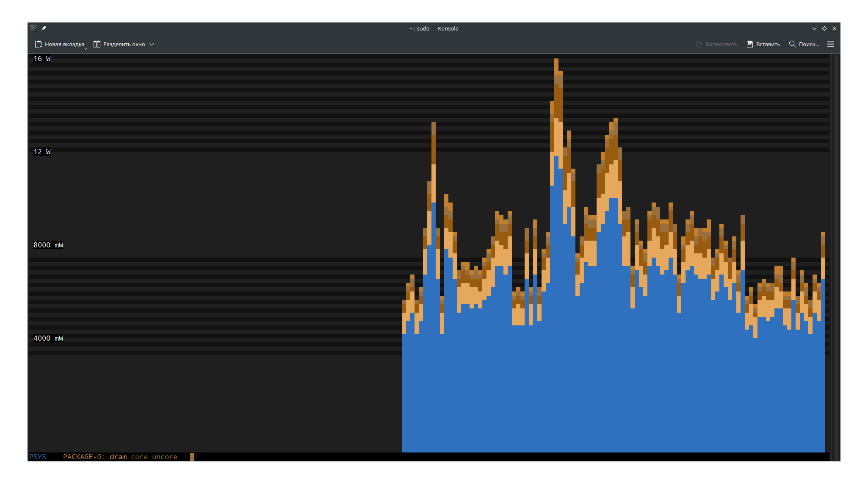This screenshot has width=868, height=494.
Task: Open the Поиск search tool
Action: point(804,44)
